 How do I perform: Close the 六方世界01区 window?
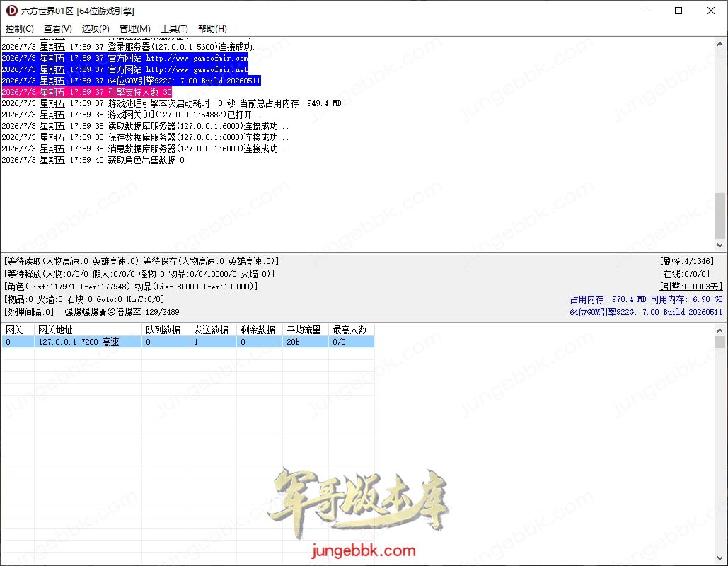(711, 11)
